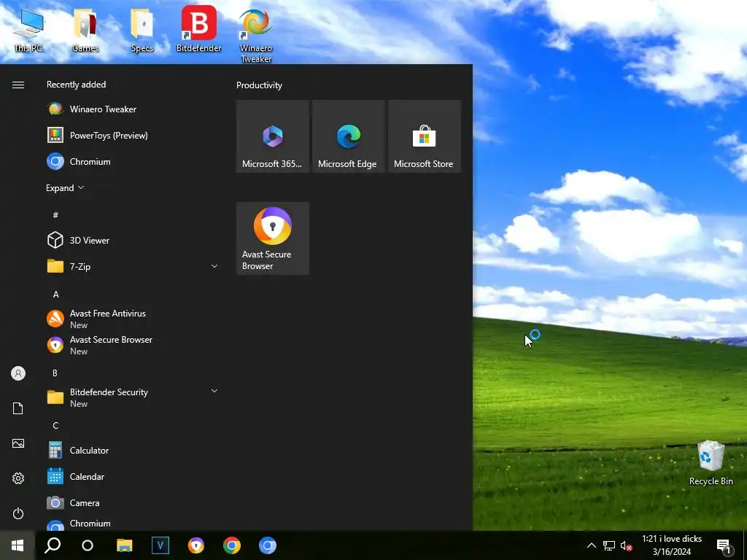
Task: Open the taskbar clock showing 3/16/2024
Action: pos(672,545)
